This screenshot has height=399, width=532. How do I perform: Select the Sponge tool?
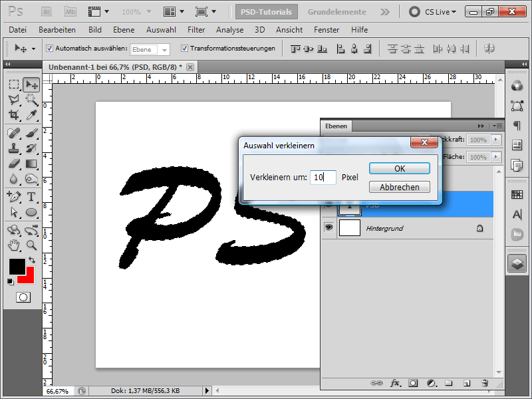click(x=31, y=179)
